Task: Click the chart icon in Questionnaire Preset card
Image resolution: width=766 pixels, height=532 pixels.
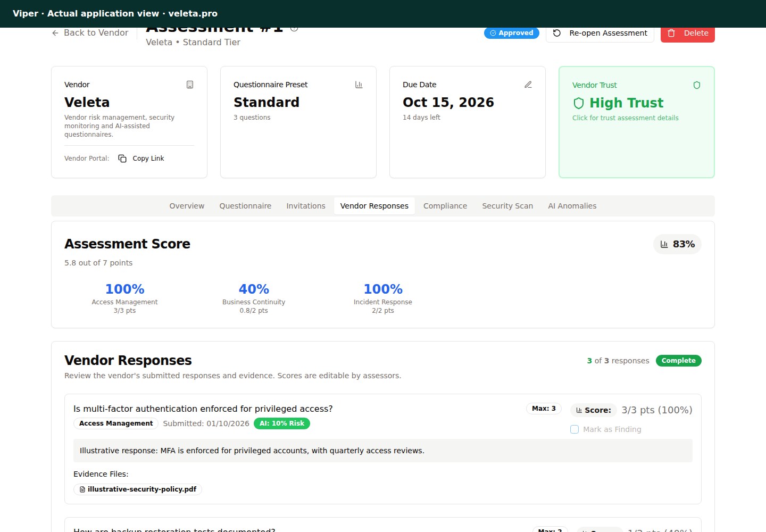Action: click(x=359, y=85)
